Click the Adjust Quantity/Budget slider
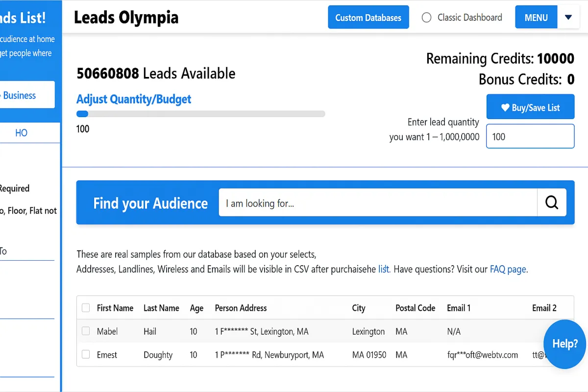 click(x=200, y=114)
